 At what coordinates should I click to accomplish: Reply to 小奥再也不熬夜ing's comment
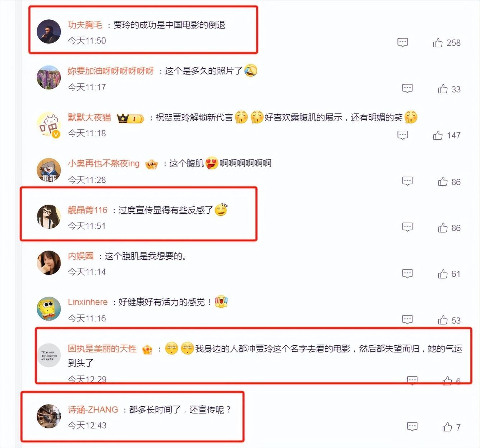[407, 181]
